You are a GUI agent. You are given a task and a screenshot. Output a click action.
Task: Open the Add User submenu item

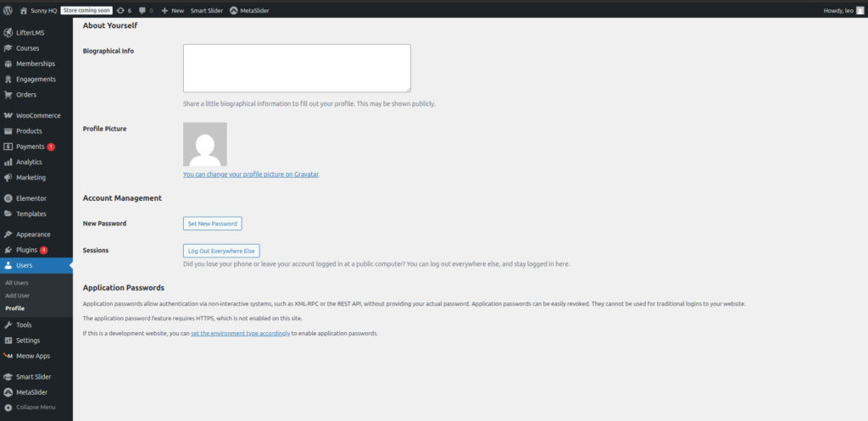pyautogui.click(x=17, y=295)
